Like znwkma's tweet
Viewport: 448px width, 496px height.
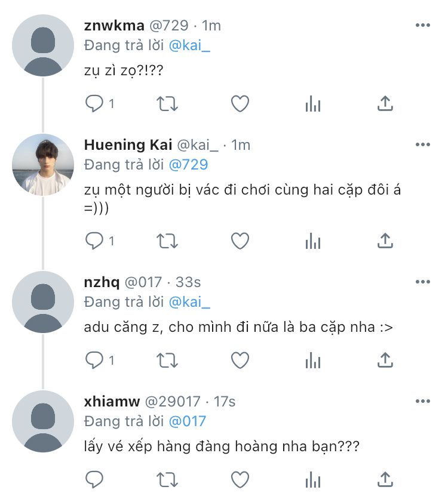point(240,104)
